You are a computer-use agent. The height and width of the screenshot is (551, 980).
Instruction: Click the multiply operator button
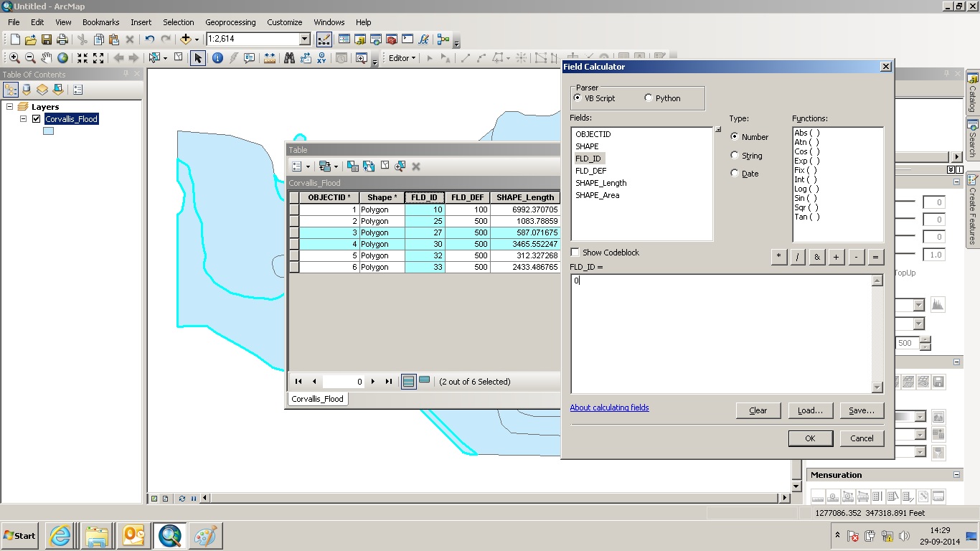click(x=778, y=257)
